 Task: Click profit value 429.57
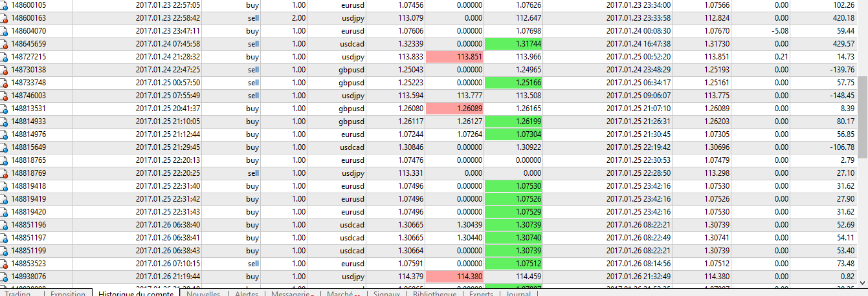pyautogui.click(x=844, y=44)
